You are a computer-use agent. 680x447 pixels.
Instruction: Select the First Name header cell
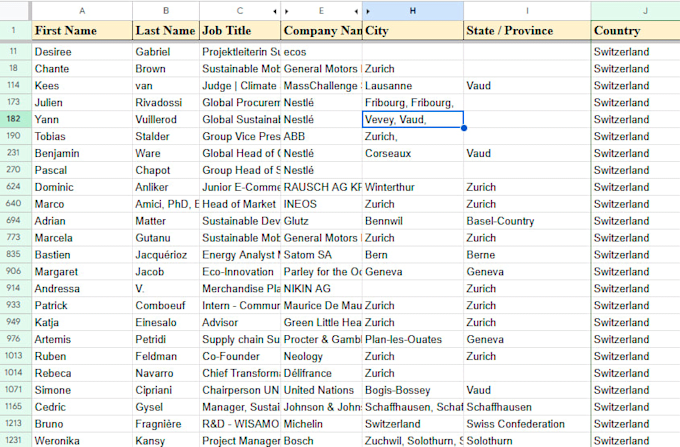(82, 30)
